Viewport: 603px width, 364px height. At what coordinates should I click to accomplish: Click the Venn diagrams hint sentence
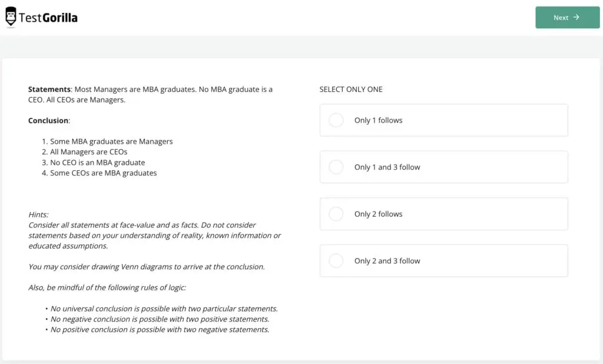[x=147, y=266]
